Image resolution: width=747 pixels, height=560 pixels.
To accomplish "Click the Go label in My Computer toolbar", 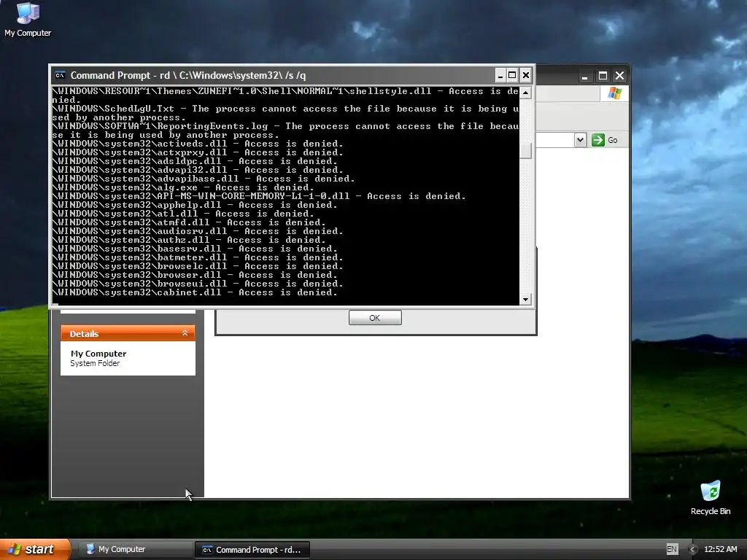I will (x=613, y=140).
